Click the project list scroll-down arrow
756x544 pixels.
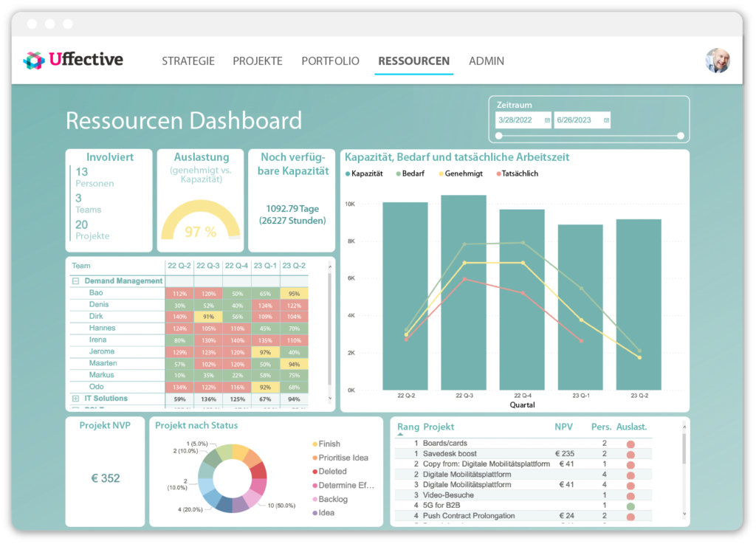pos(684,514)
